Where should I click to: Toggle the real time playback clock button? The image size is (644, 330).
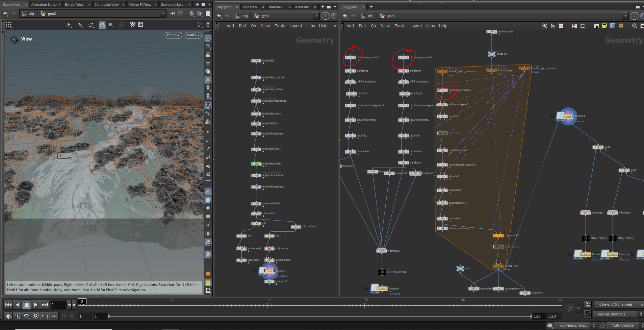35,316
